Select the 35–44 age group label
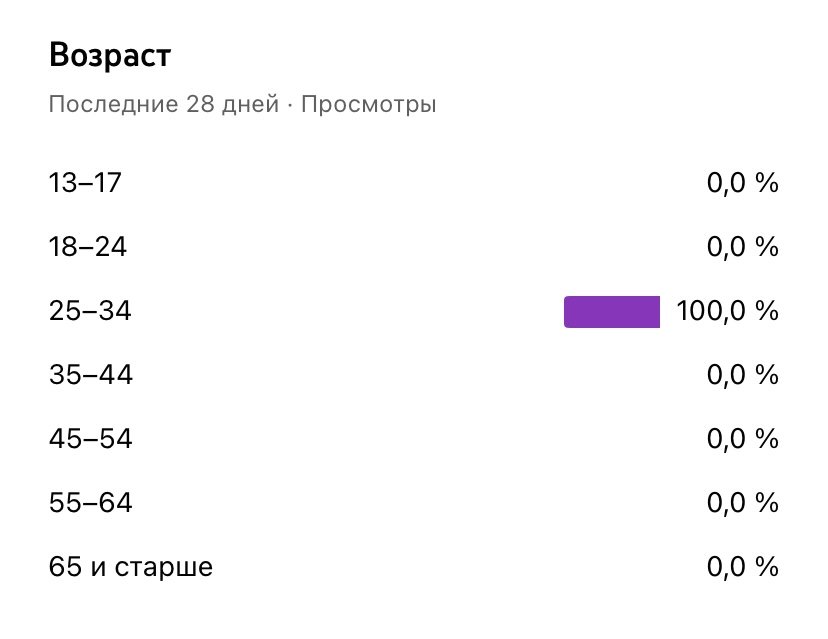 pos(90,375)
